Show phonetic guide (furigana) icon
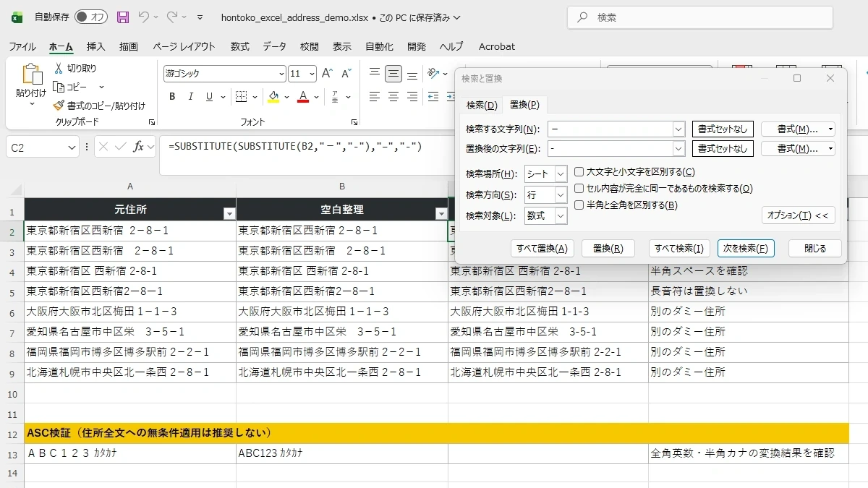The image size is (868, 488). pyautogui.click(x=335, y=97)
